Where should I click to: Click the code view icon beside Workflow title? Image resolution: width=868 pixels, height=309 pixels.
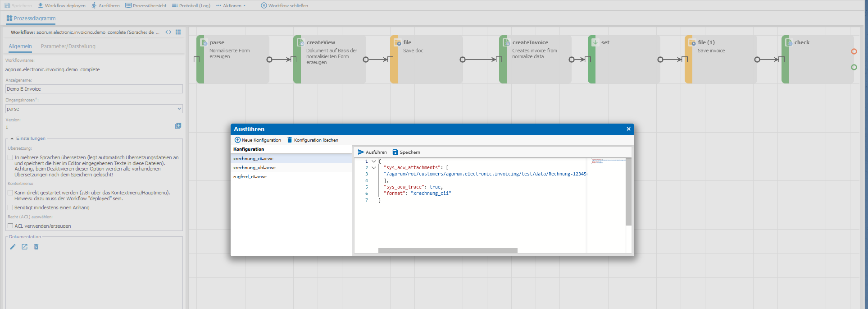coord(168,32)
